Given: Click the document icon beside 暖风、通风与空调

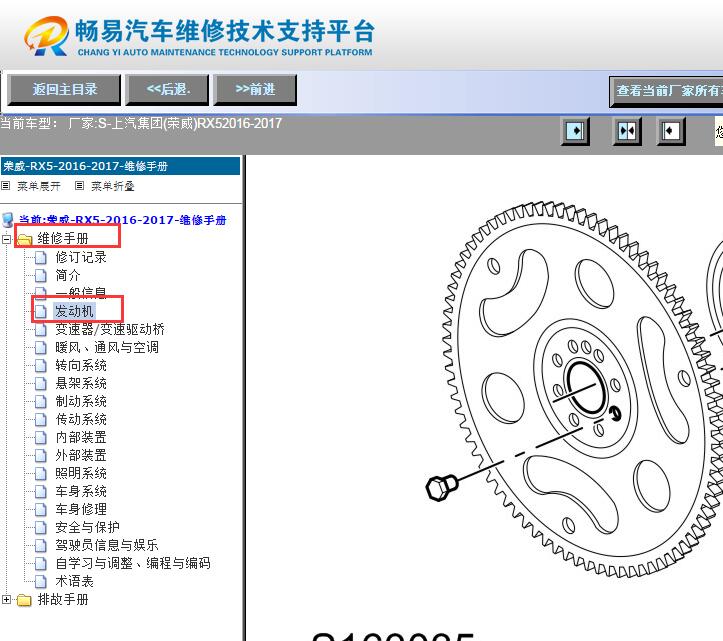Looking at the screenshot, I should pos(41,347).
